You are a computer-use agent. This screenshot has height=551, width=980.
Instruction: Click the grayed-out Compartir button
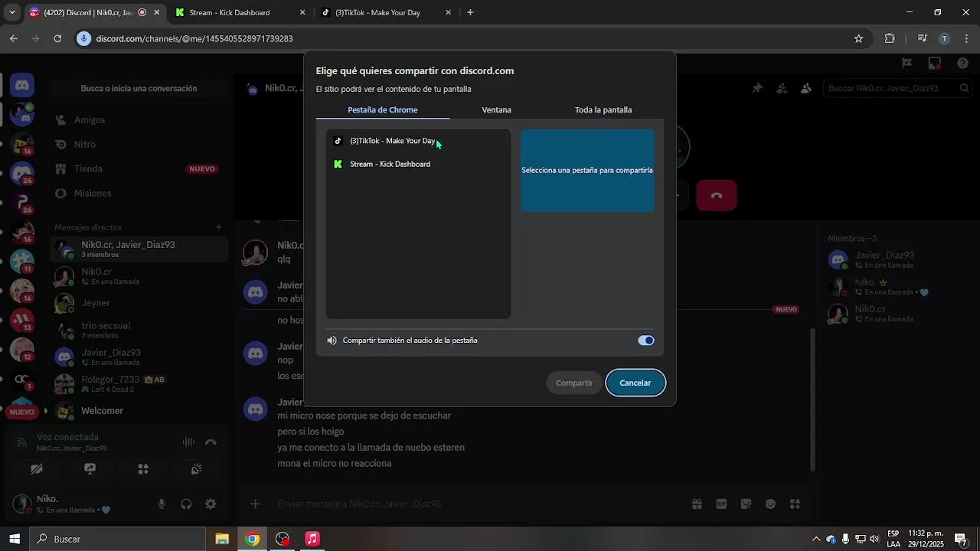574,383
